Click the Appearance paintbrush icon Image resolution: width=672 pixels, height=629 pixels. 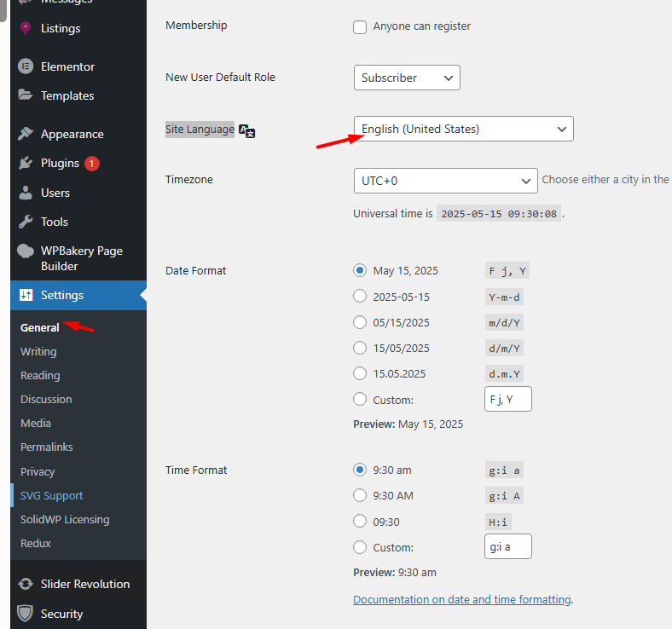click(x=25, y=134)
